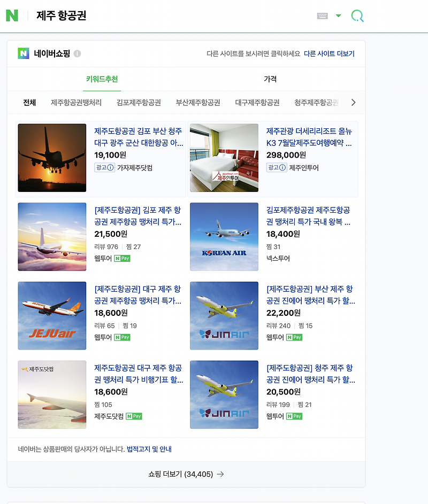Select the 제주항공권땡처리 keyword filter
Screen dimensions: 428x504
pos(77,103)
